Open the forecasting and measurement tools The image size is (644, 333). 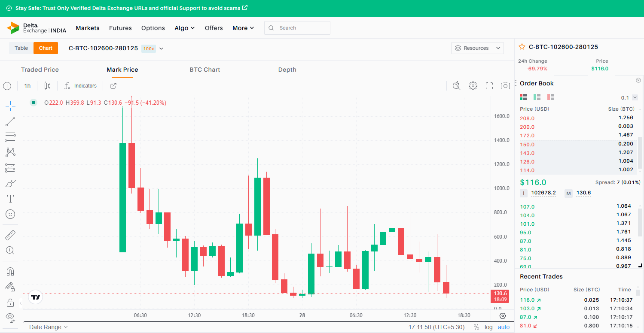coord(10,168)
